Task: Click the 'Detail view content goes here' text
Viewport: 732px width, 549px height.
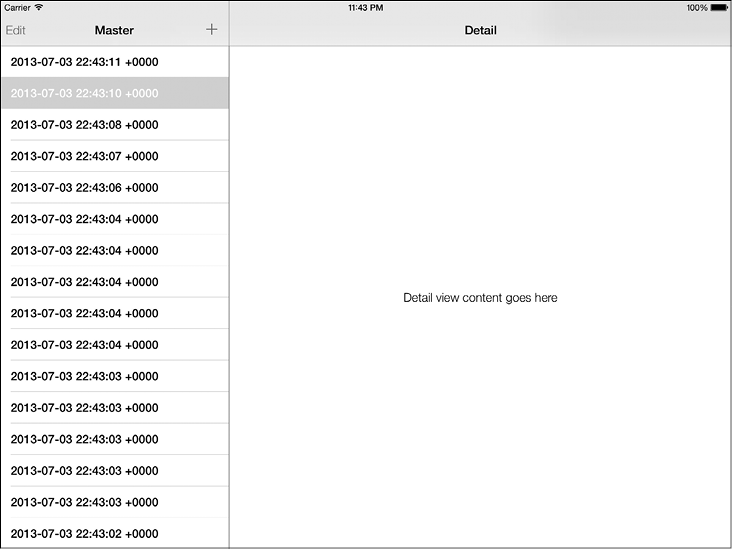Action: pyautogui.click(x=480, y=298)
